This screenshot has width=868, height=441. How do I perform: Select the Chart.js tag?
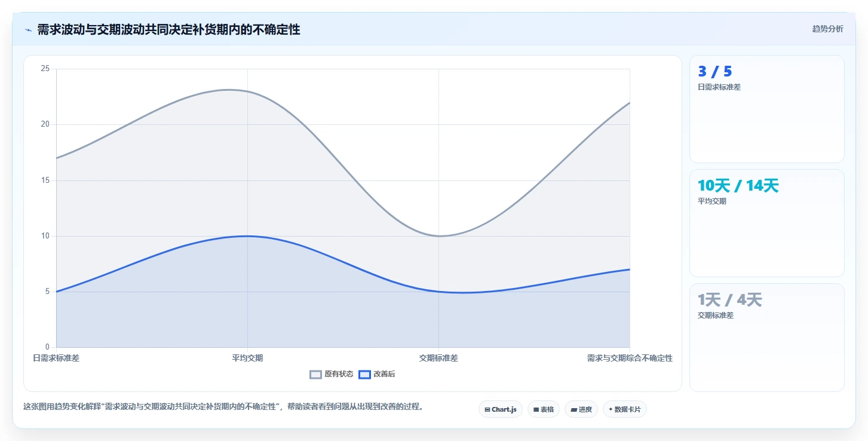tap(501, 409)
